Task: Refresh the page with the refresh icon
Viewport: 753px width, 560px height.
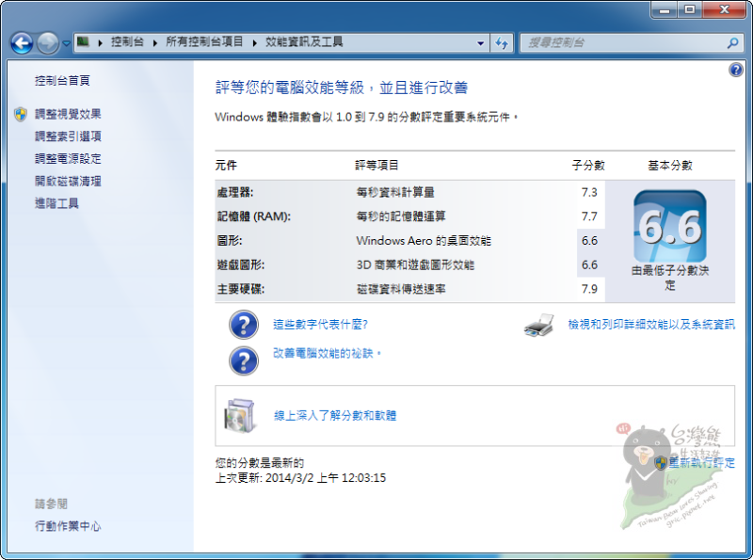Action: [x=502, y=43]
